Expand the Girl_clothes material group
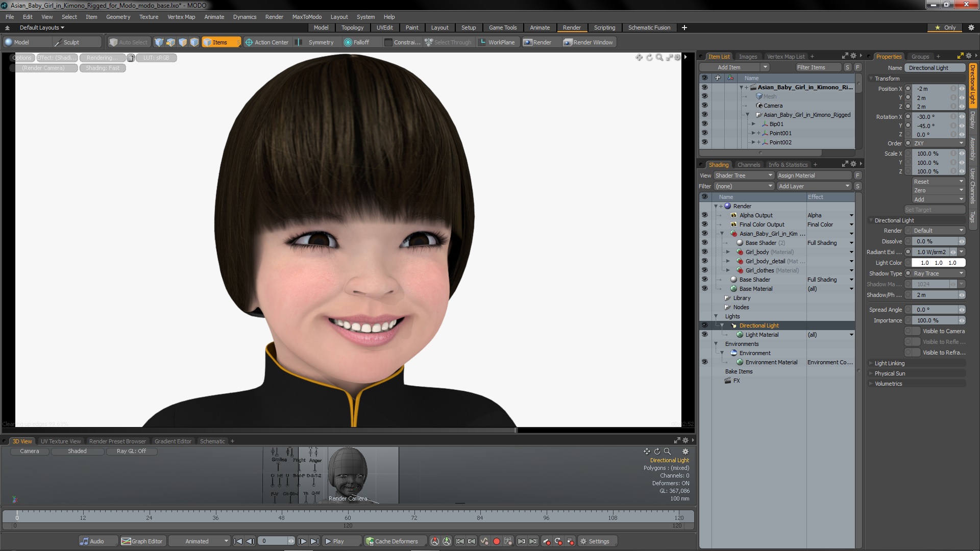The height and width of the screenshot is (551, 980). (728, 270)
